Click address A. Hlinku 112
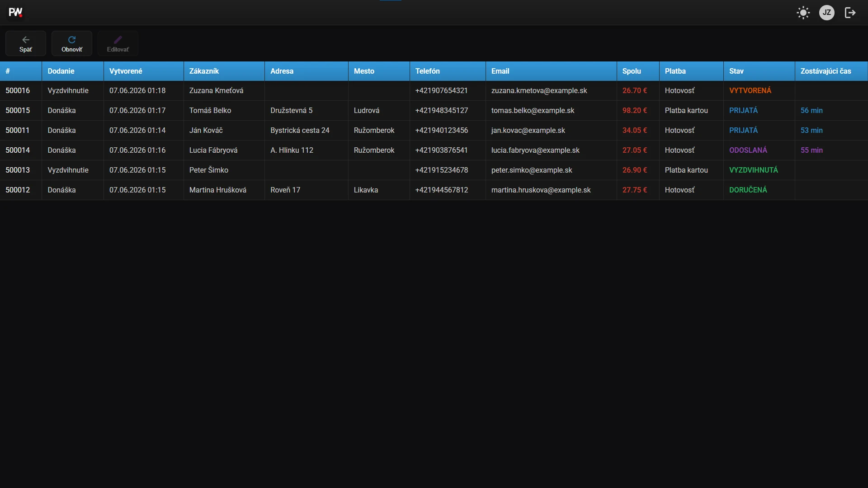 292,150
